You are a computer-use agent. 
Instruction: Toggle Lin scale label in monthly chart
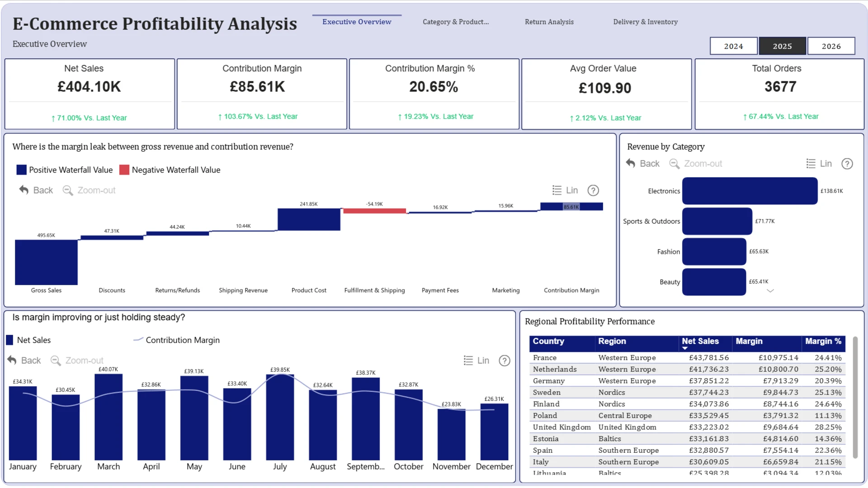click(x=483, y=361)
